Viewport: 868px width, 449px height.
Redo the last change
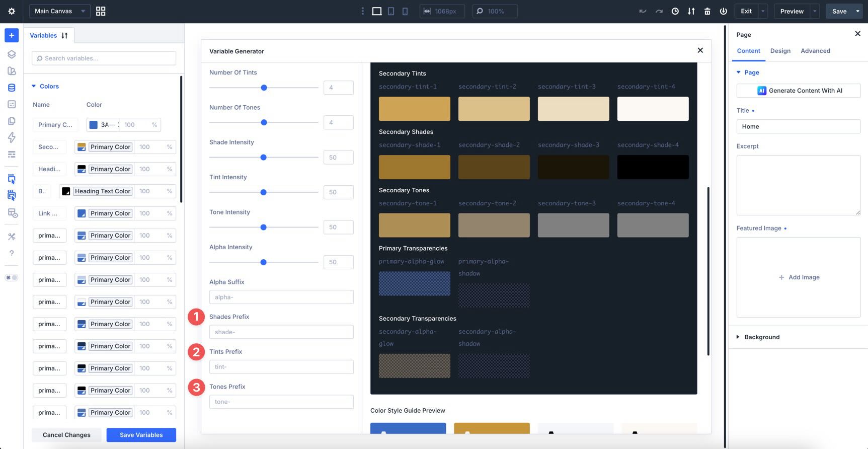pos(659,11)
